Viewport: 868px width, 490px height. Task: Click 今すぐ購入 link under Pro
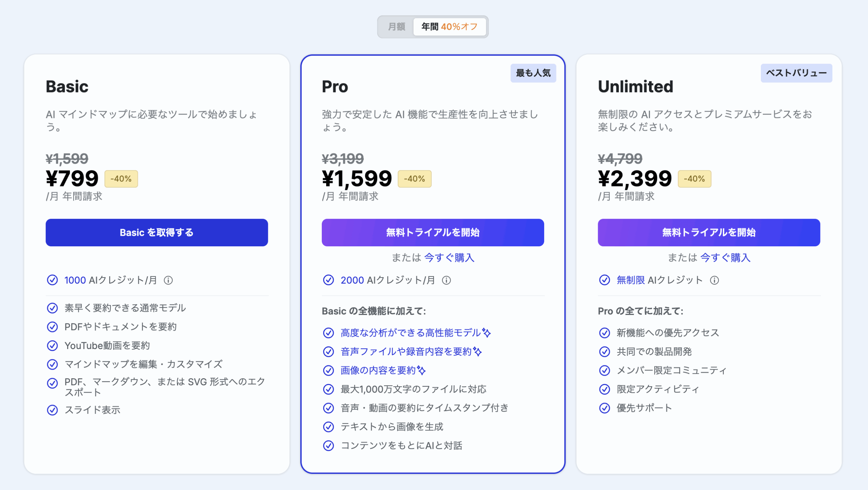coord(449,258)
